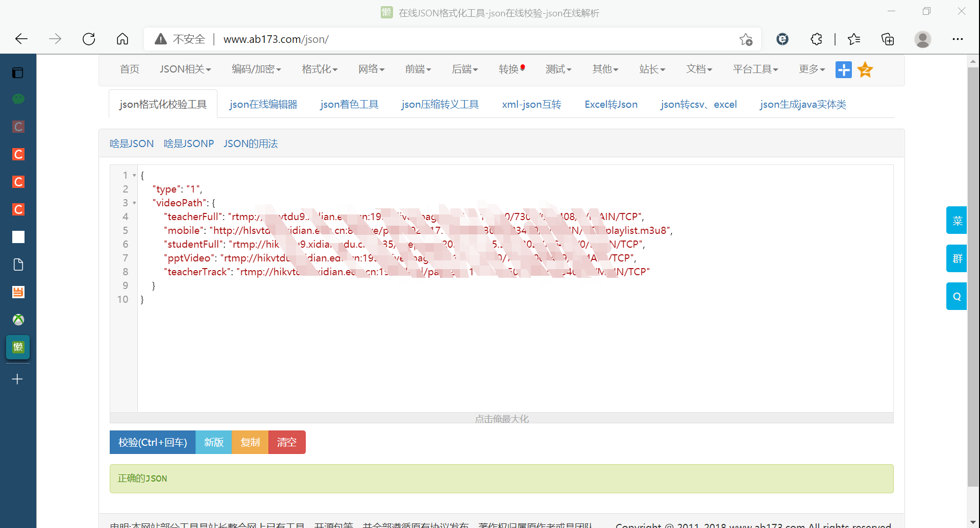This screenshot has height=528, width=980.
Task: Open the Xbox tab in the vertical tab sidebar
Action: coord(18,320)
